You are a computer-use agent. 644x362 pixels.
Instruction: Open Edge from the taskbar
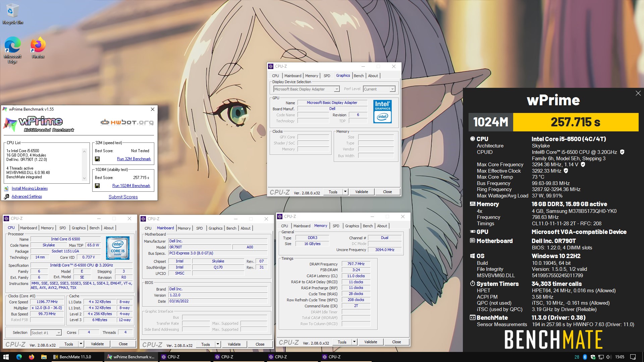tap(19, 357)
